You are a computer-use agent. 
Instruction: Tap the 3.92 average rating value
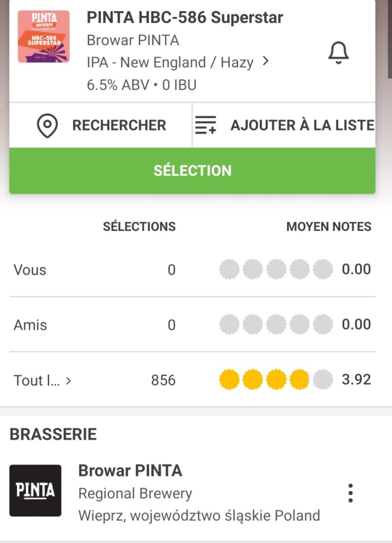point(356,380)
